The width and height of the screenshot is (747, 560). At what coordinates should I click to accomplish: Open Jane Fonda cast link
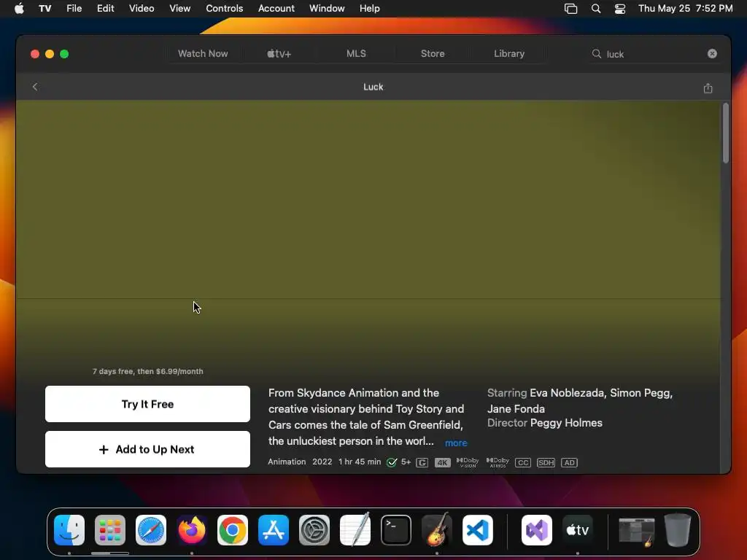coord(516,408)
